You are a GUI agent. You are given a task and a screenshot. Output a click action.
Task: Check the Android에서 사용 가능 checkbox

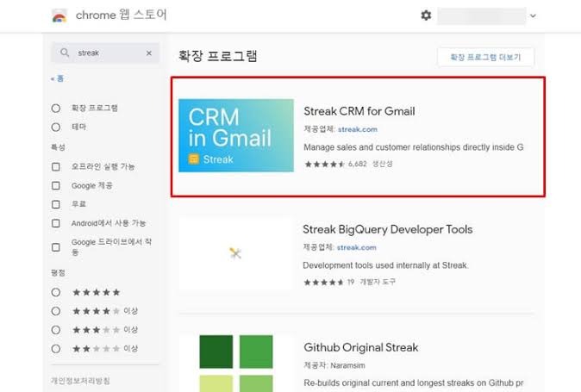point(56,223)
